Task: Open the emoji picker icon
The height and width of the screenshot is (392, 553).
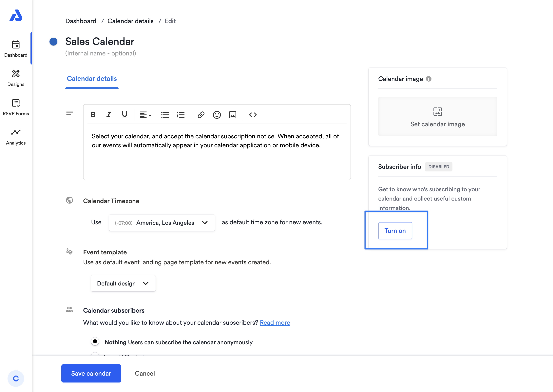Action: pyautogui.click(x=217, y=115)
